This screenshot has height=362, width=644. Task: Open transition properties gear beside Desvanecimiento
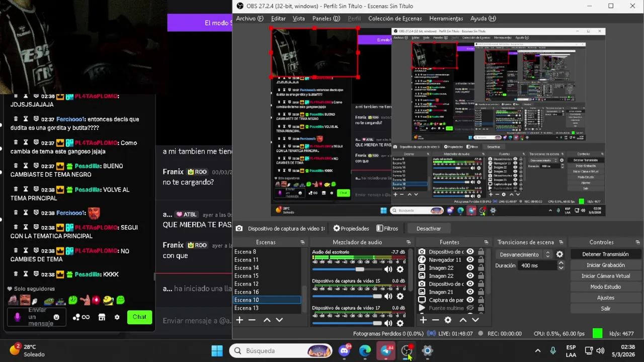pyautogui.click(x=559, y=254)
